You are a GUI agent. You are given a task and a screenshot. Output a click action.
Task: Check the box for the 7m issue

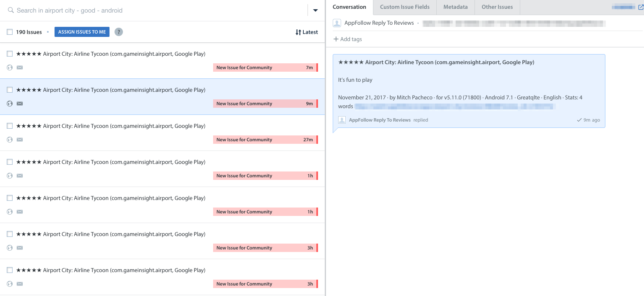point(10,54)
